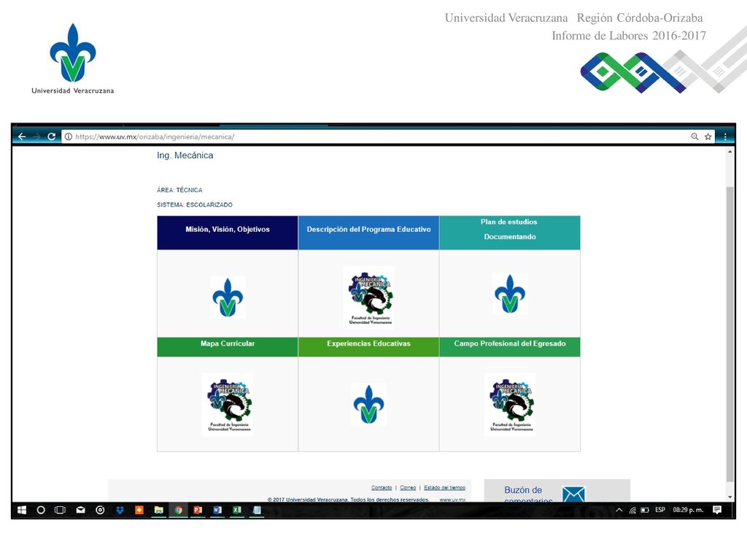The image size is (747, 560).
Task: Click the page scrollbar down arrow
Action: tap(729, 497)
